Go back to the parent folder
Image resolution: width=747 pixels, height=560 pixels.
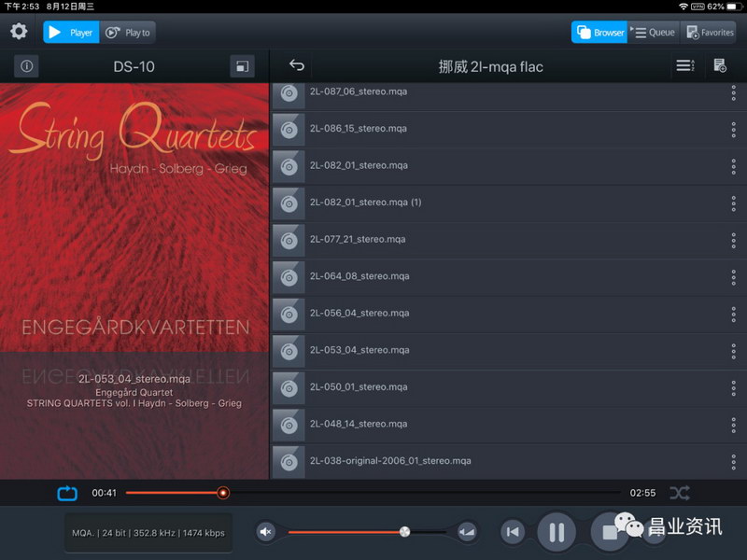click(296, 65)
